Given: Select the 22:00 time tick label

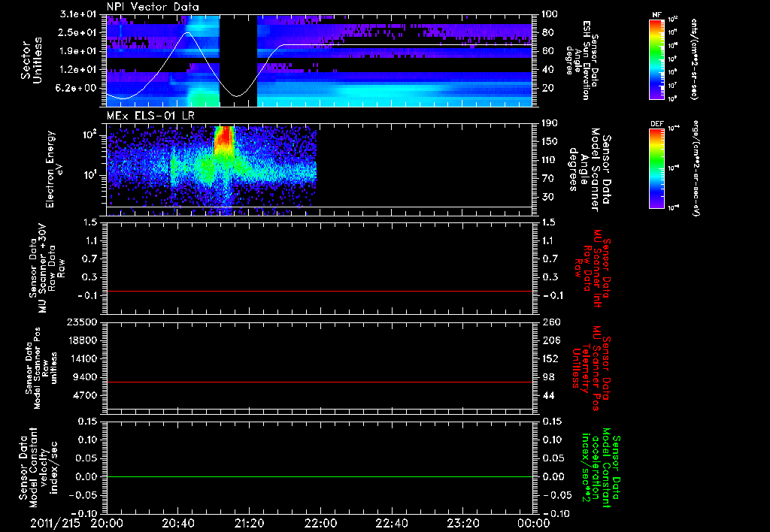Looking at the screenshot, I should (x=320, y=523).
